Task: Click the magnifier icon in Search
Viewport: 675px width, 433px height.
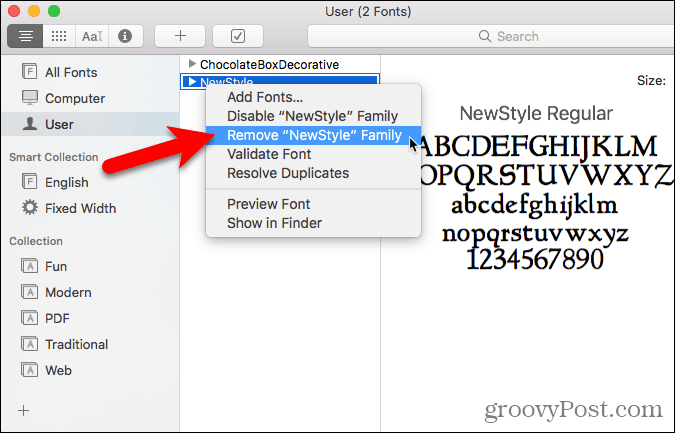Action: pyautogui.click(x=485, y=36)
